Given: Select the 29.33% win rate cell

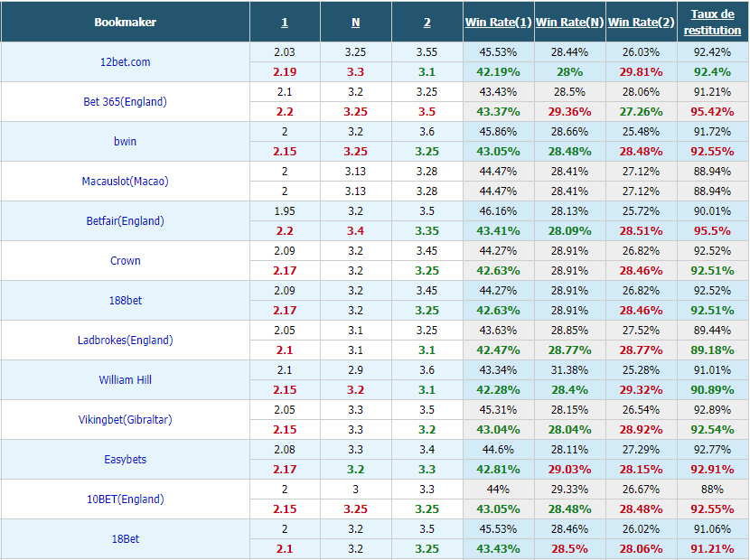Looking at the screenshot, I should [569, 489].
